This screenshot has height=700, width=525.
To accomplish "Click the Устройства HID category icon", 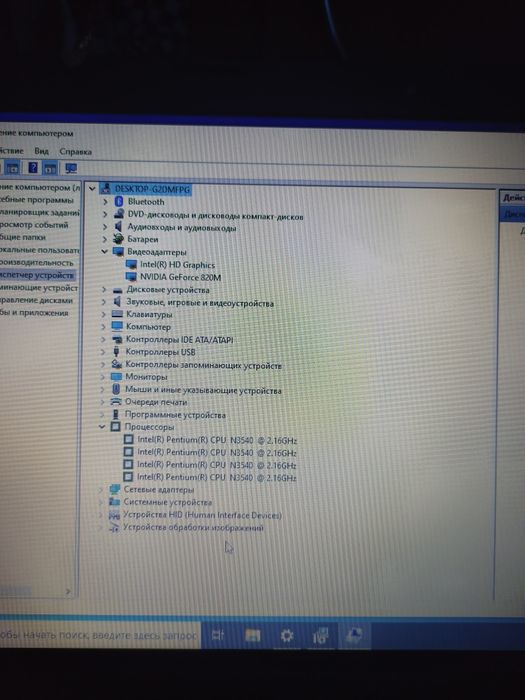I will tap(114, 515).
